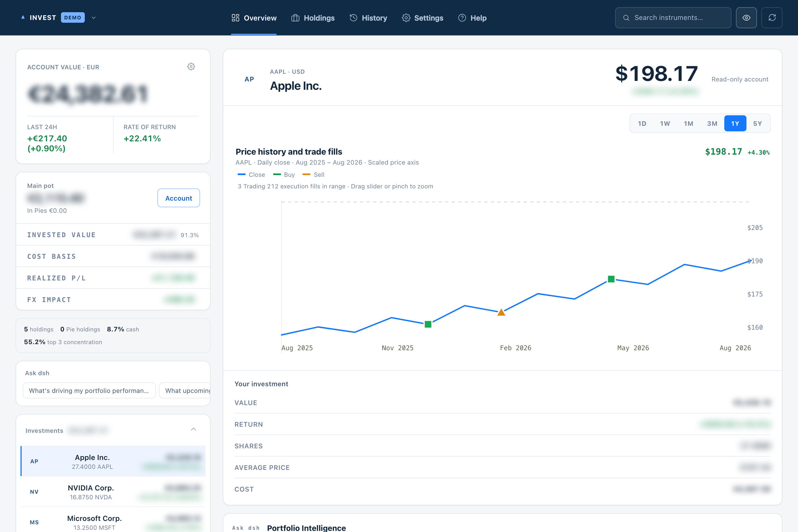Viewport: 798px width, 532px height.
Task: Click the History clock icon
Action: point(354,18)
